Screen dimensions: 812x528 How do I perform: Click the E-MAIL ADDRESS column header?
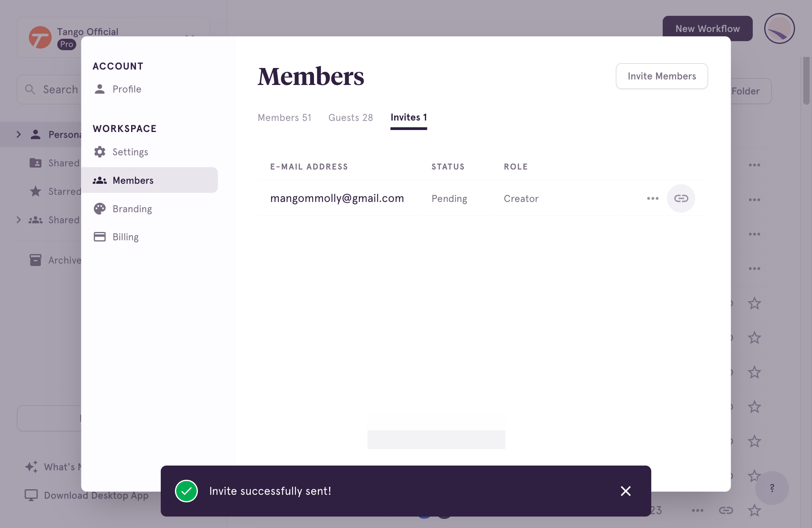pos(309,167)
